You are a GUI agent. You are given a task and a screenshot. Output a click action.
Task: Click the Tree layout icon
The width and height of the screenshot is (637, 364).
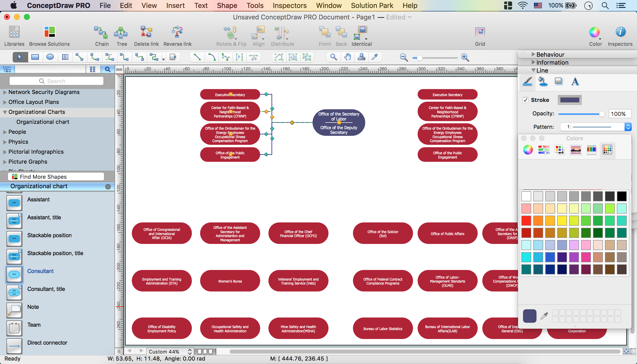pyautogui.click(x=121, y=33)
